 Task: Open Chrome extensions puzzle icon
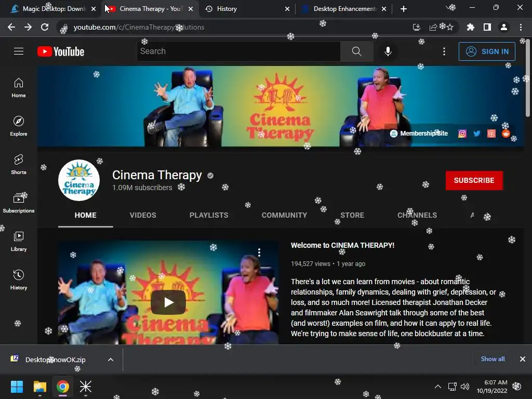(x=470, y=27)
